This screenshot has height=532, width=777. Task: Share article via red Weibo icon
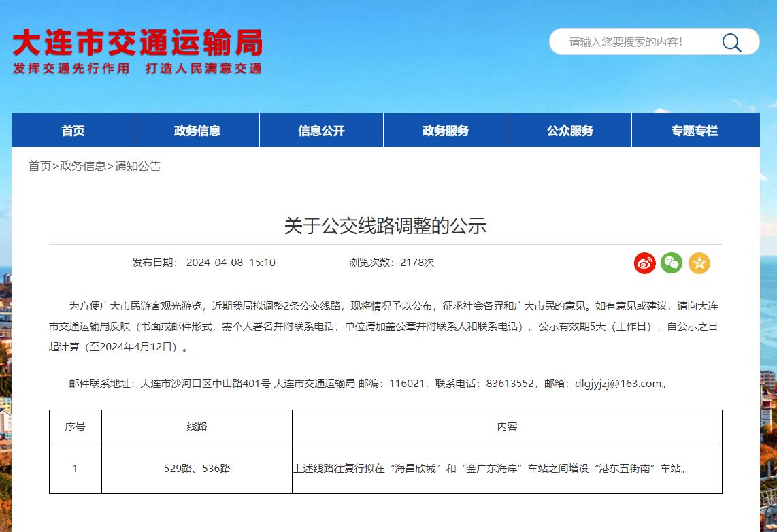pos(644,263)
